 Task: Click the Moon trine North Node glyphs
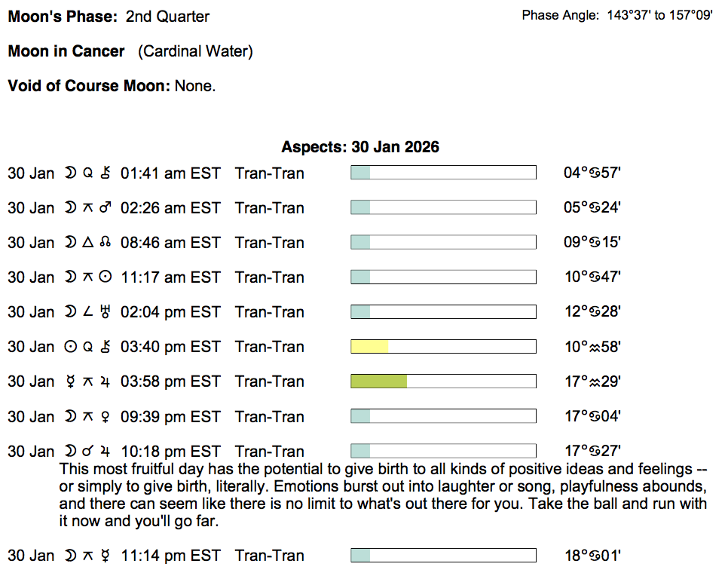coord(88,243)
